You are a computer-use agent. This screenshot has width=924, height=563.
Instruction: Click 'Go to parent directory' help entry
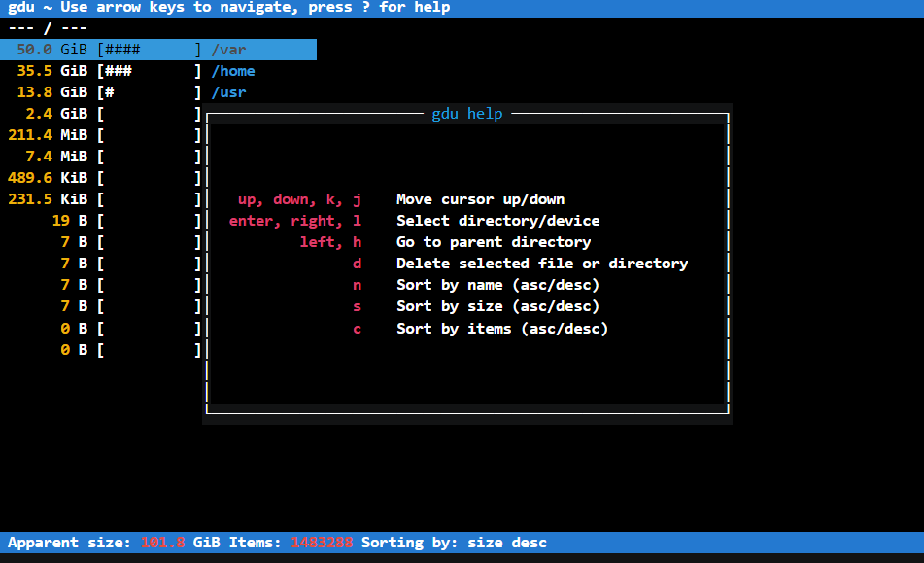[x=493, y=242]
